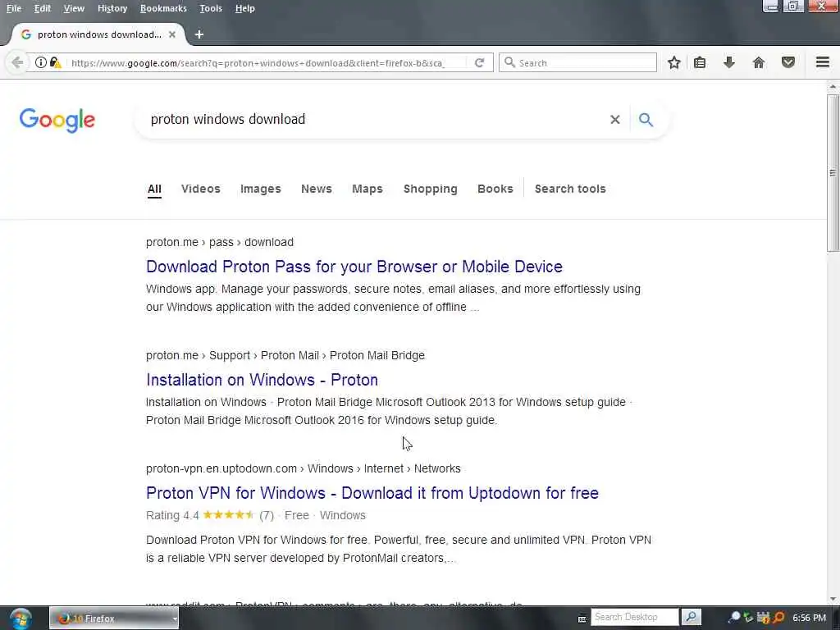Open the Tools menu
Screen dimensions: 840x630
tap(211, 8)
